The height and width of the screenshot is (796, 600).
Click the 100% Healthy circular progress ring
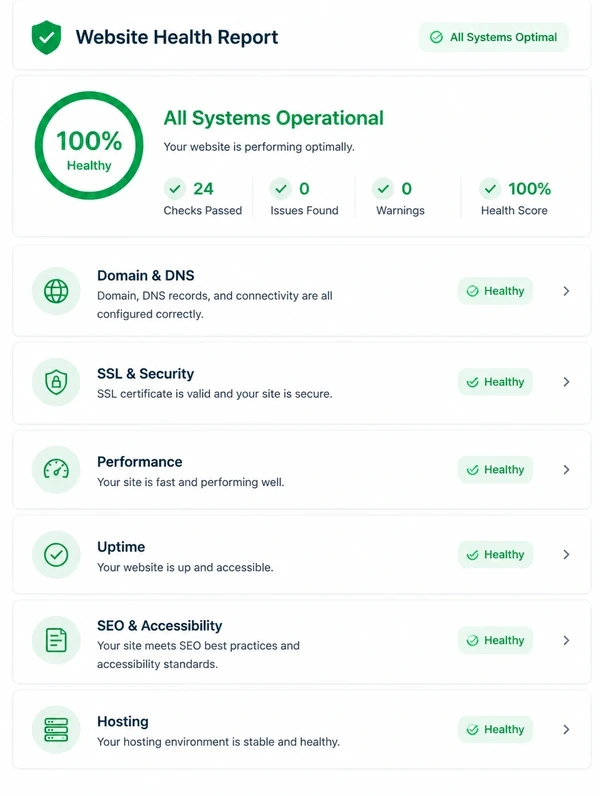click(x=89, y=145)
